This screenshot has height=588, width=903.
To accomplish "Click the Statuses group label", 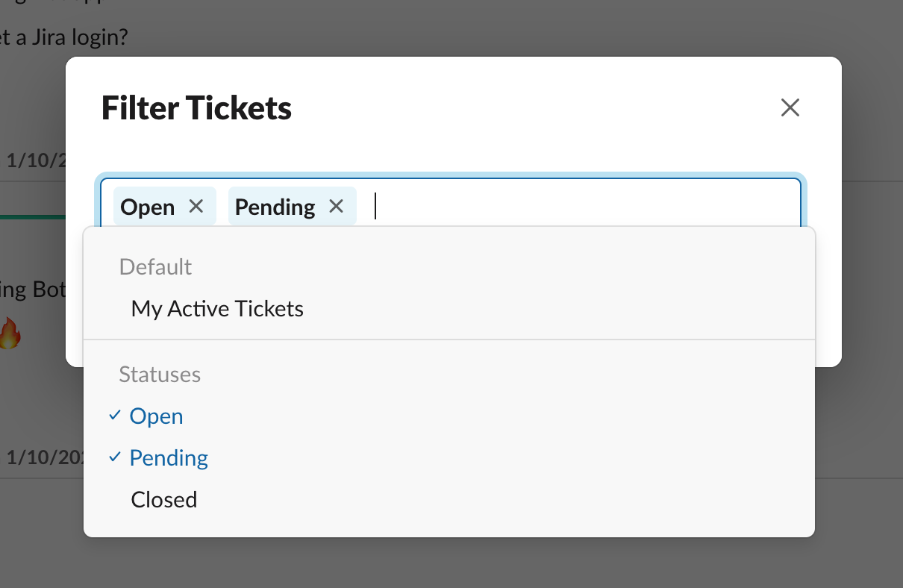I will [160, 375].
